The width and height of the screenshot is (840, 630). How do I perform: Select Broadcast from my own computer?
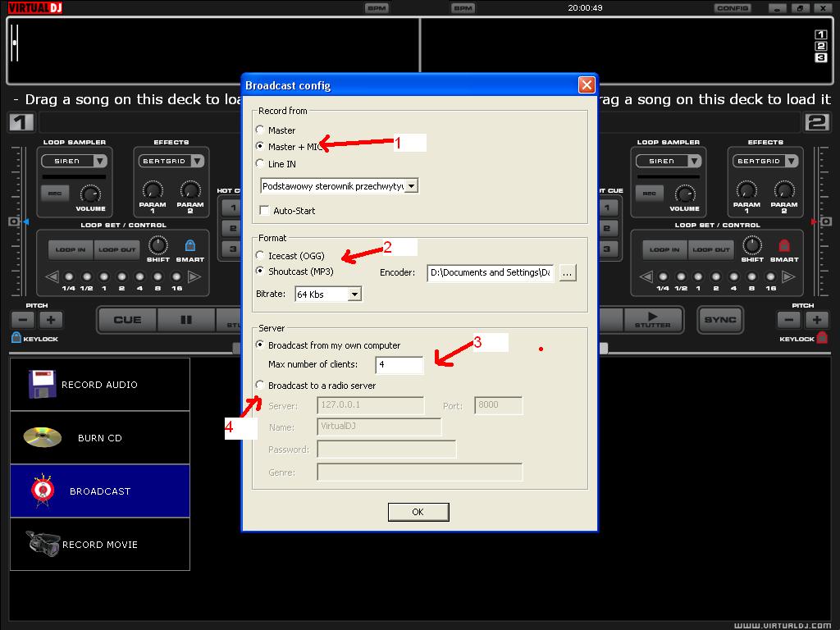260,345
